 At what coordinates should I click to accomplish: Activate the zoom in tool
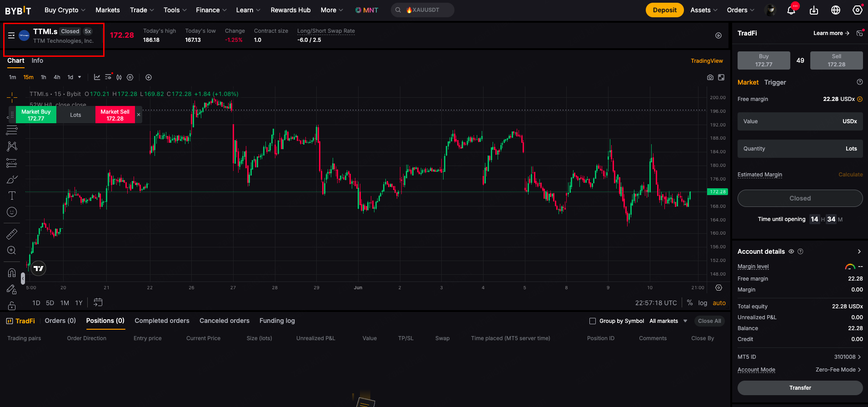(x=12, y=250)
